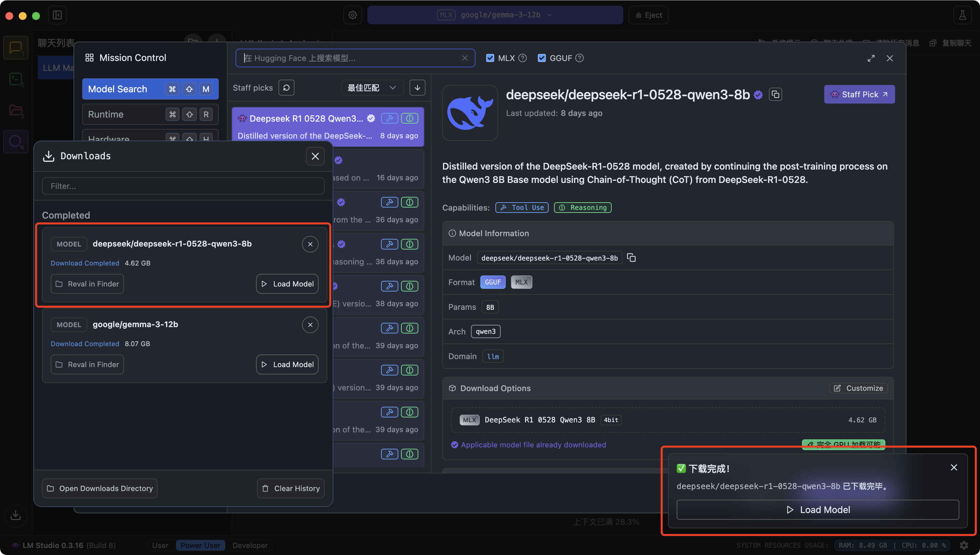The width and height of the screenshot is (980, 555).
Task: Click the refresh Staff picks icon
Action: pyautogui.click(x=286, y=88)
